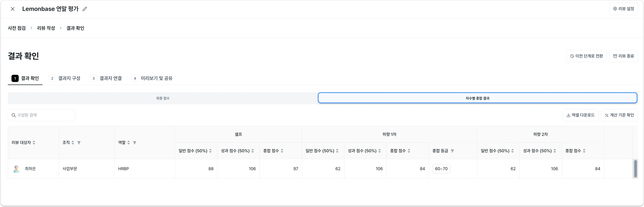The image size is (644, 207).
Task: Click the filter icon beside 종합 등급
Action: tap(452, 151)
